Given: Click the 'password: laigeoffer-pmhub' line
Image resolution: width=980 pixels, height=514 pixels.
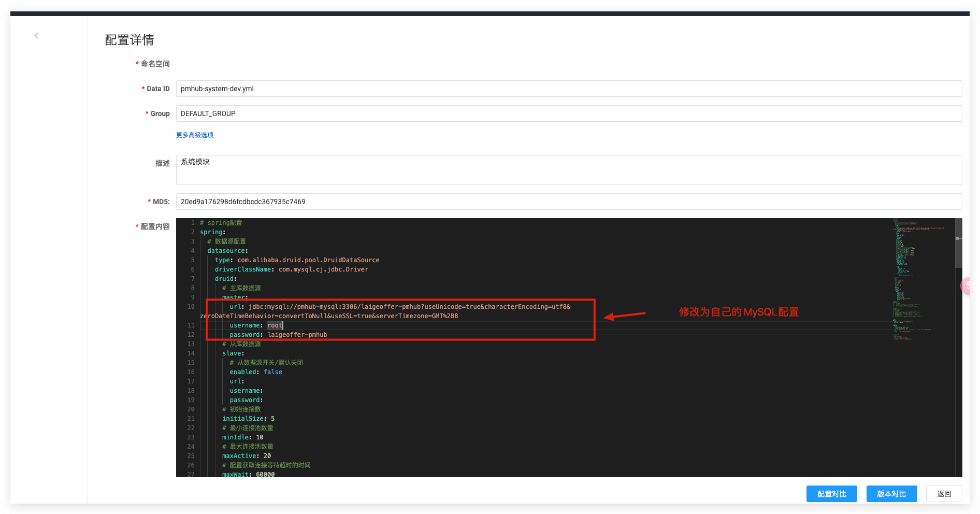Looking at the screenshot, I should pos(279,335).
